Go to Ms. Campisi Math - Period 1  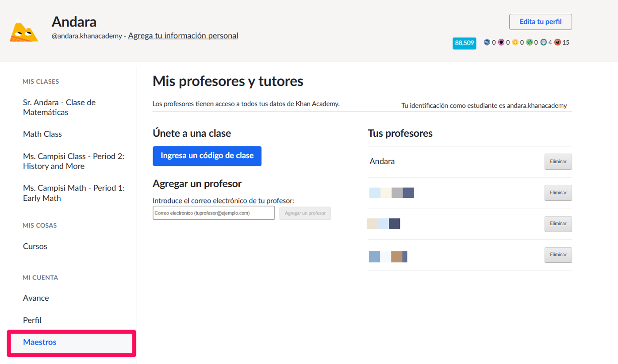(73, 193)
